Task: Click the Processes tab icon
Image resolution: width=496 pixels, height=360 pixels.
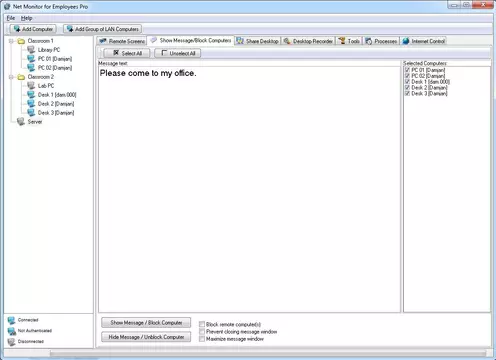Action: tap(369, 41)
